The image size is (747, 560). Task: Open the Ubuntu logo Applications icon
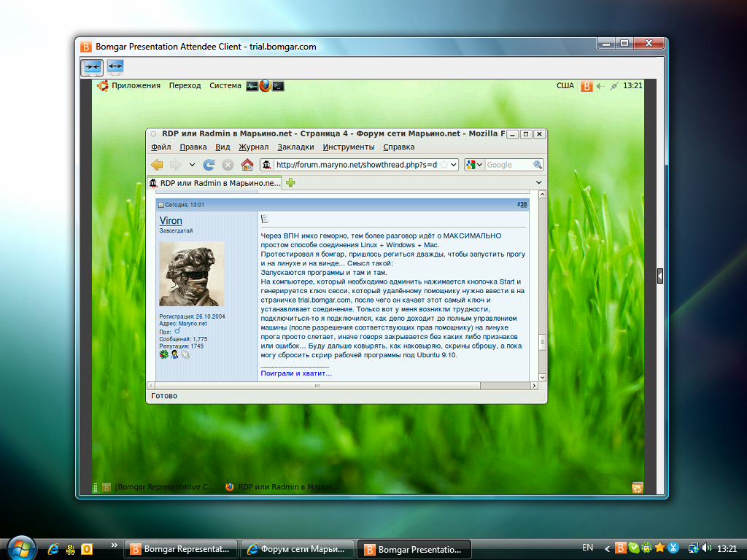coord(102,86)
